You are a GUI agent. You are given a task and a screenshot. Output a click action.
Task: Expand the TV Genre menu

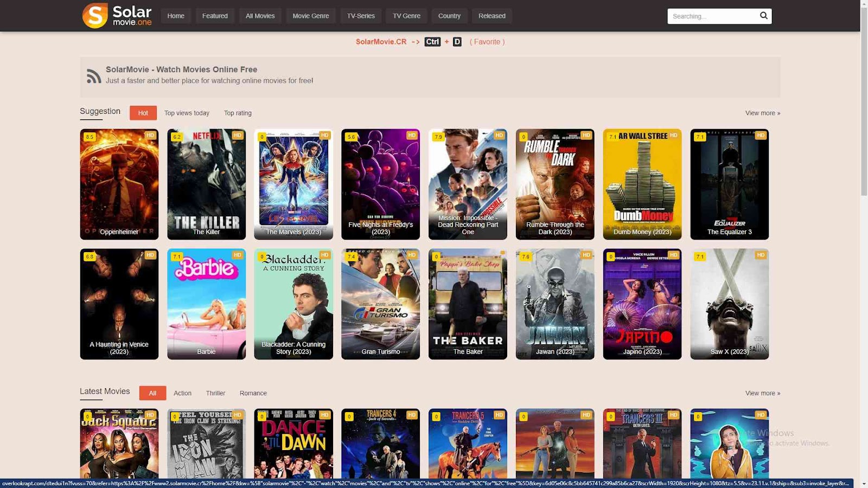[406, 16]
